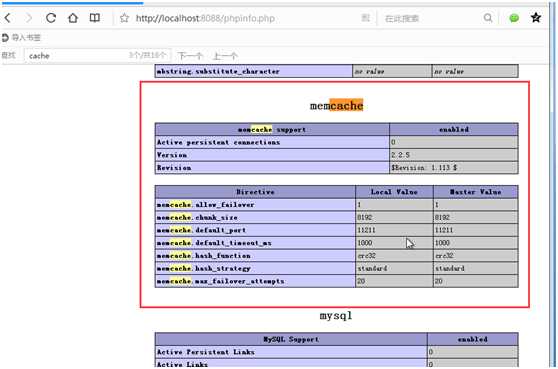Jump to next find match
The width and height of the screenshot is (558, 369).
click(190, 56)
